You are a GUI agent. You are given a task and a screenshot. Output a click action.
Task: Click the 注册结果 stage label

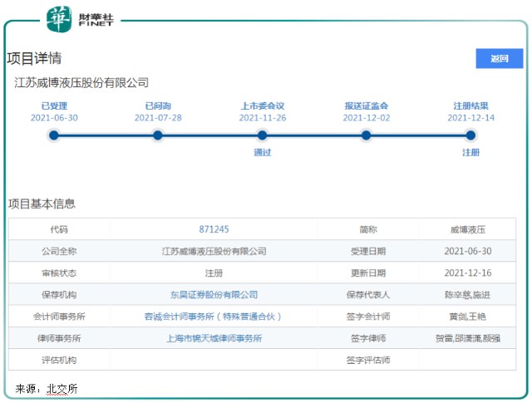coord(470,106)
